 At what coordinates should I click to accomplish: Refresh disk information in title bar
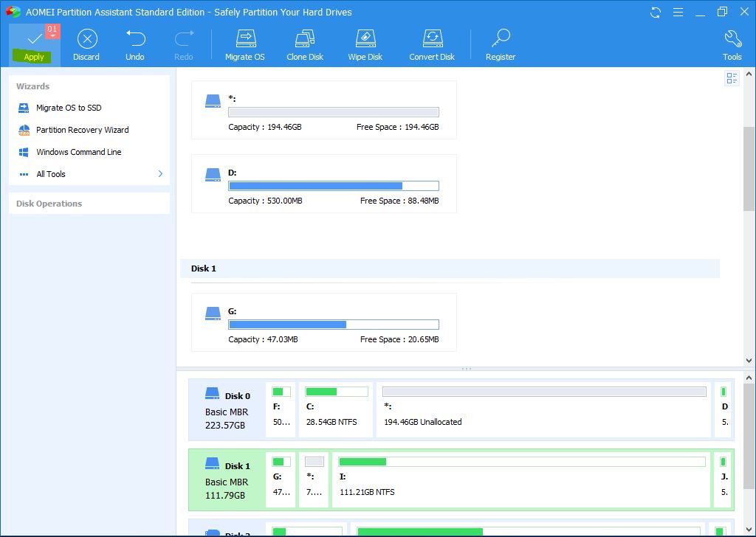point(655,12)
